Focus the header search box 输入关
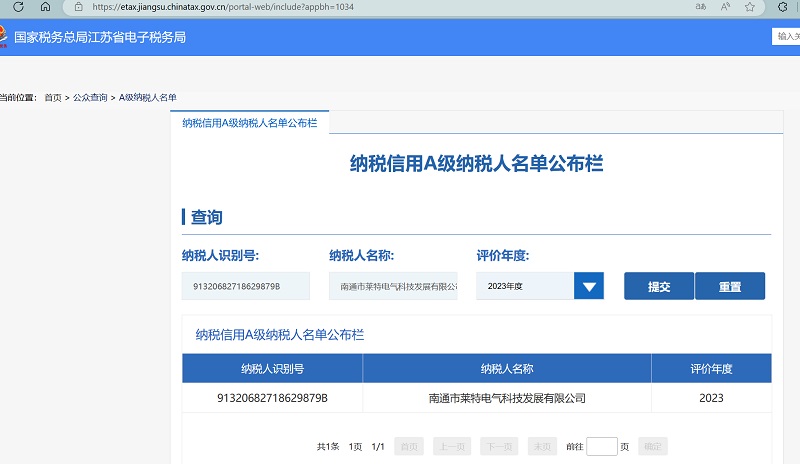 786,36
